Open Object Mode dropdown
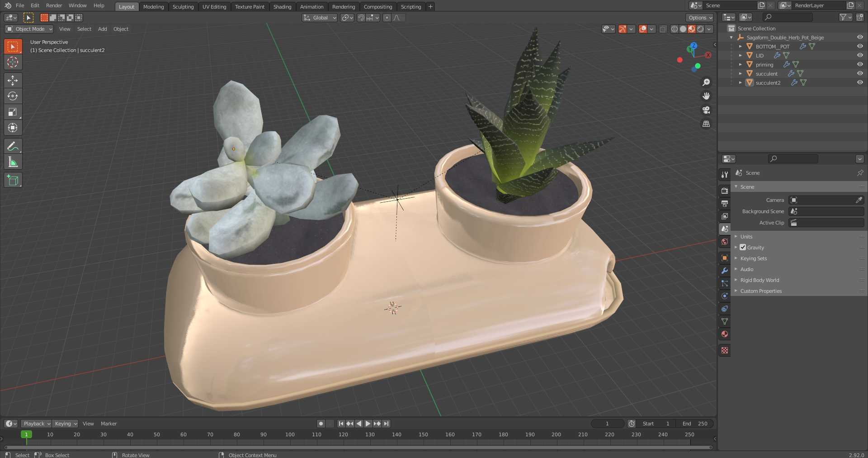This screenshot has height=458, width=868. 29,29
